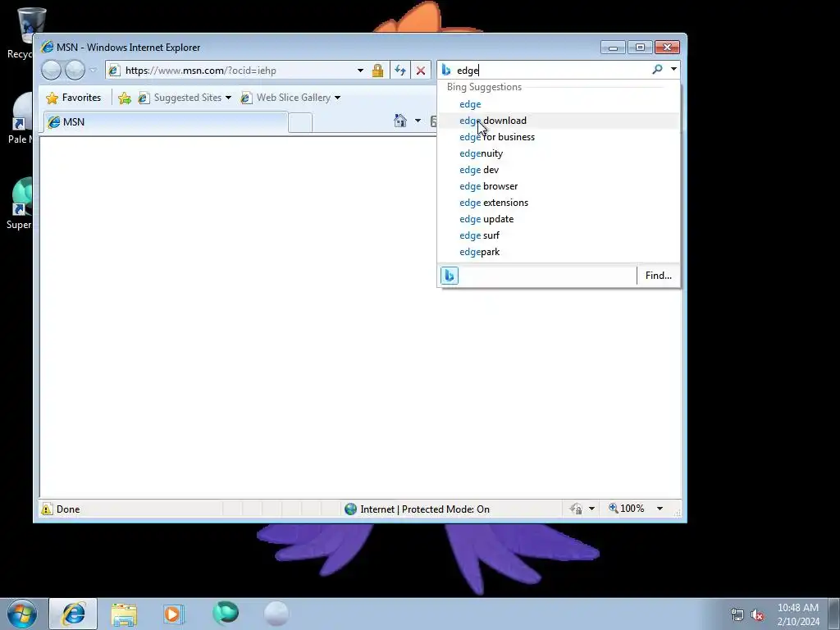840x630 pixels.
Task: Select the "edge download" suggestion
Action: tap(559, 121)
